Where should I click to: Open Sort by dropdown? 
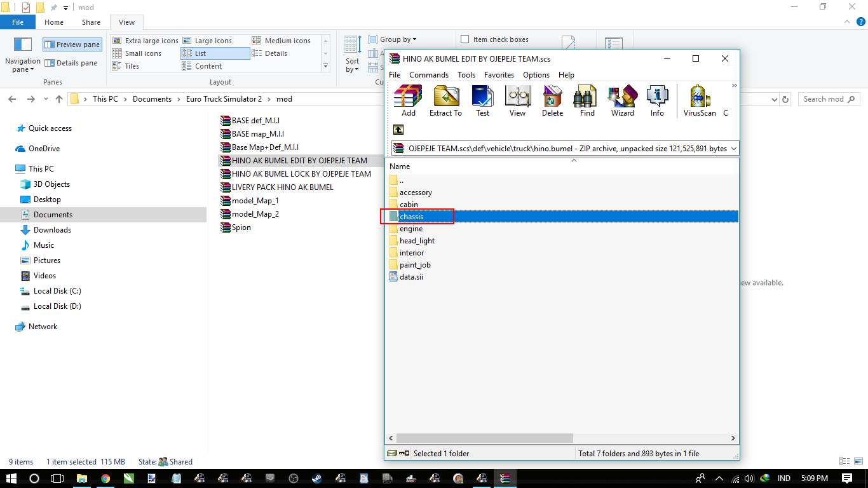353,55
